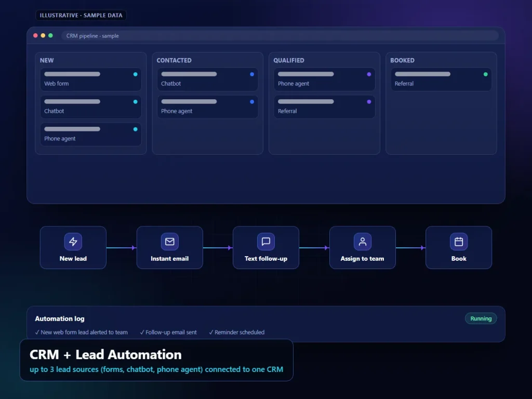Open the Chatbot card in Contacted column
The image size is (532, 399).
click(x=207, y=79)
